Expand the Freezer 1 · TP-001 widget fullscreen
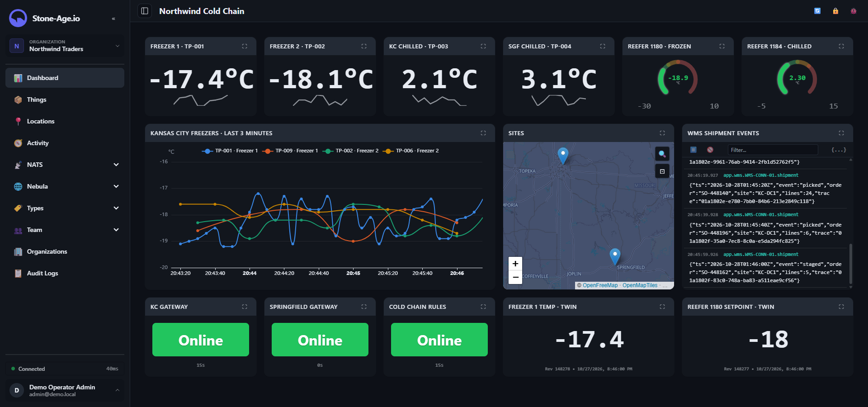868x407 pixels. tap(245, 46)
